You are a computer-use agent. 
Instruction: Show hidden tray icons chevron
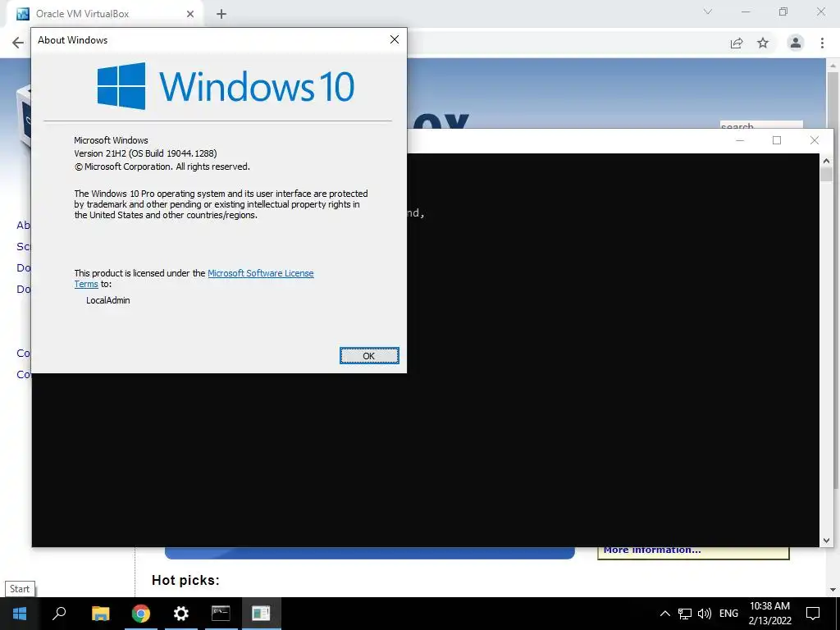click(x=664, y=614)
